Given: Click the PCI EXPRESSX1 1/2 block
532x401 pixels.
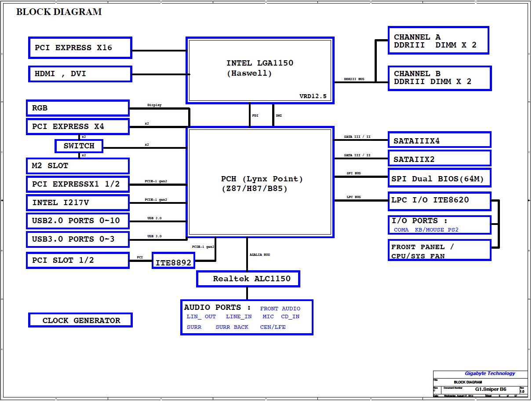Looking at the screenshot, I should tap(78, 184).
